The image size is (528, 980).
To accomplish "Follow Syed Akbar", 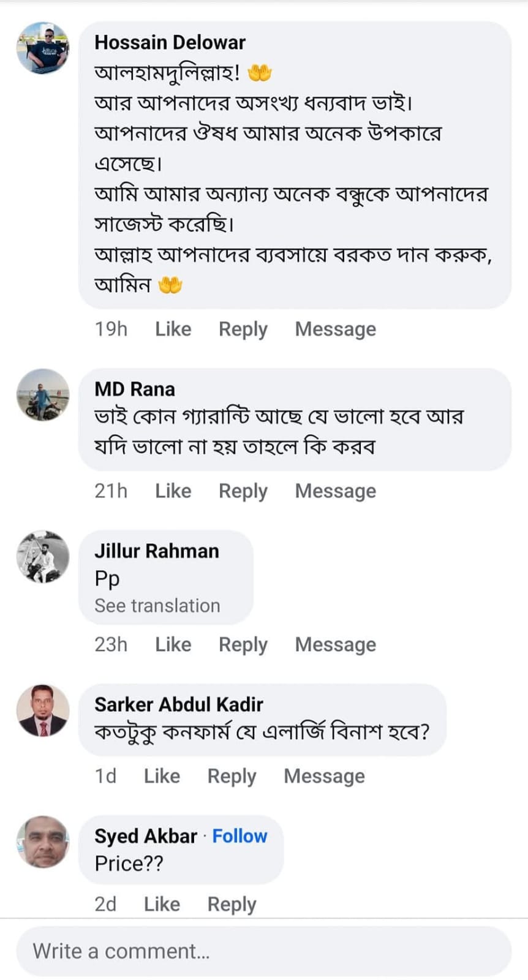I will [239, 836].
